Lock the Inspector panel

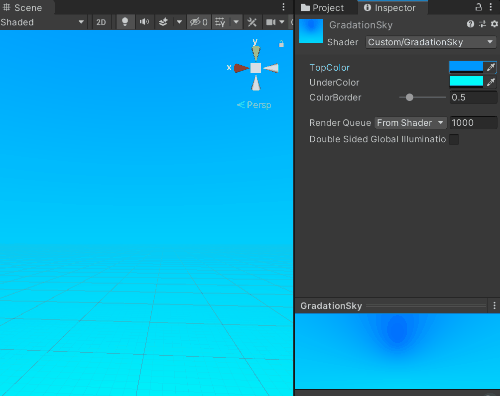478,7
